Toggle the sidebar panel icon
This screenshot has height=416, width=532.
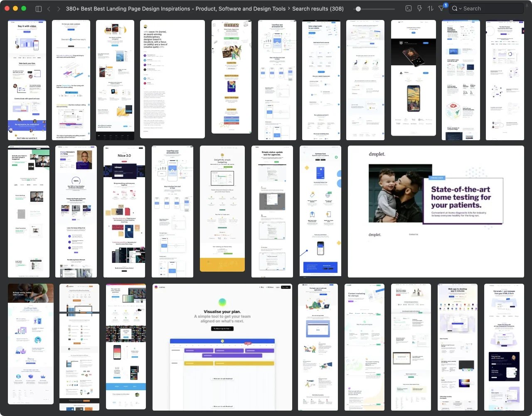click(39, 9)
